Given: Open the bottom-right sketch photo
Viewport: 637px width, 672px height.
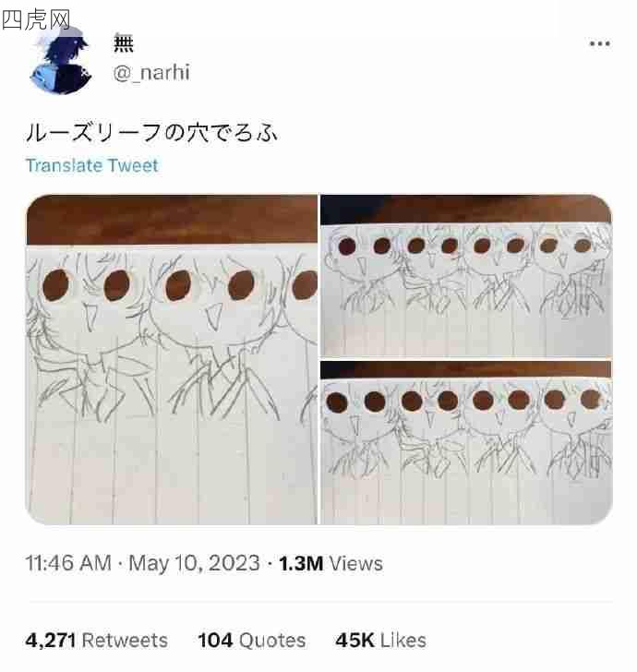Looking at the screenshot, I should [465, 442].
